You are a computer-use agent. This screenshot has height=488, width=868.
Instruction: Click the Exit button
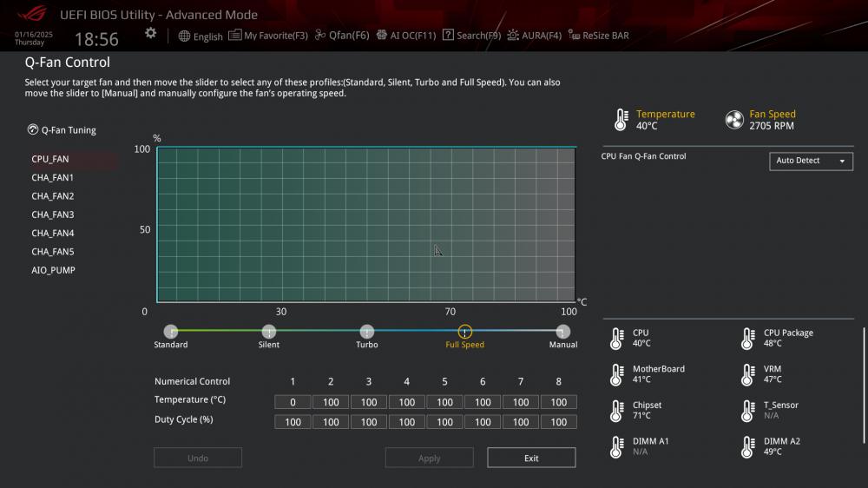click(531, 458)
